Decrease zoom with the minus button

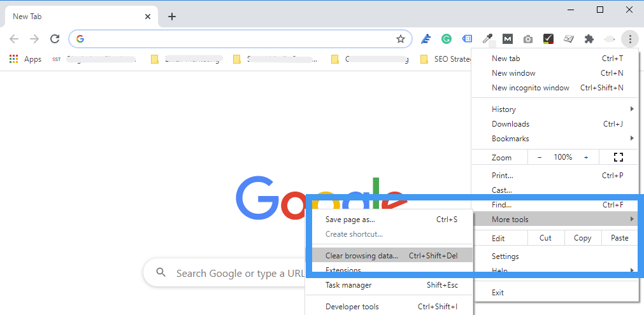point(540,157)
